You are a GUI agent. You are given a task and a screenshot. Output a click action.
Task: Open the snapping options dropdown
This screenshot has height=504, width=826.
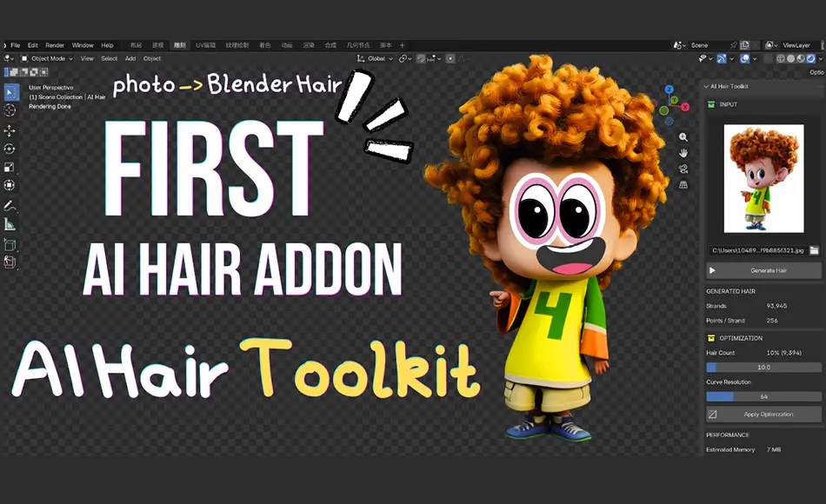(435, 58)
